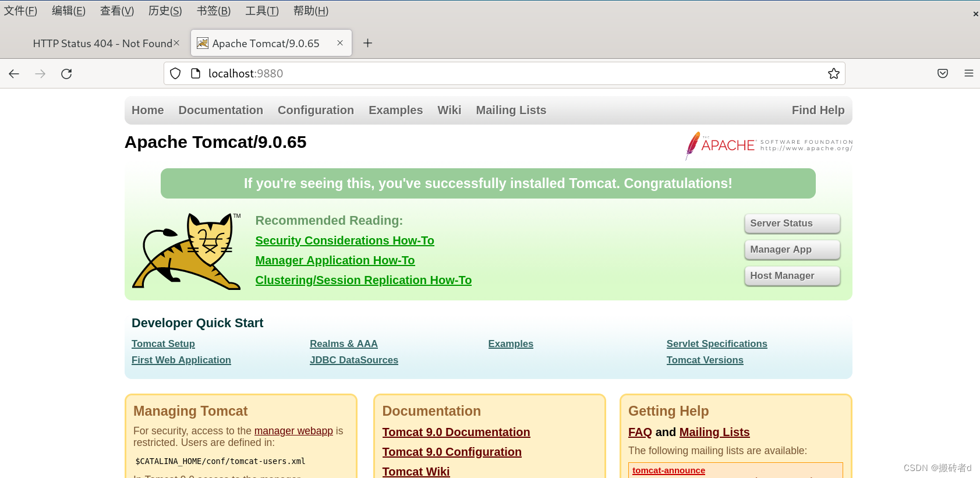980x478 pixels.
Task: Open a new tab with plus button
Action: [x=367, y=43]
